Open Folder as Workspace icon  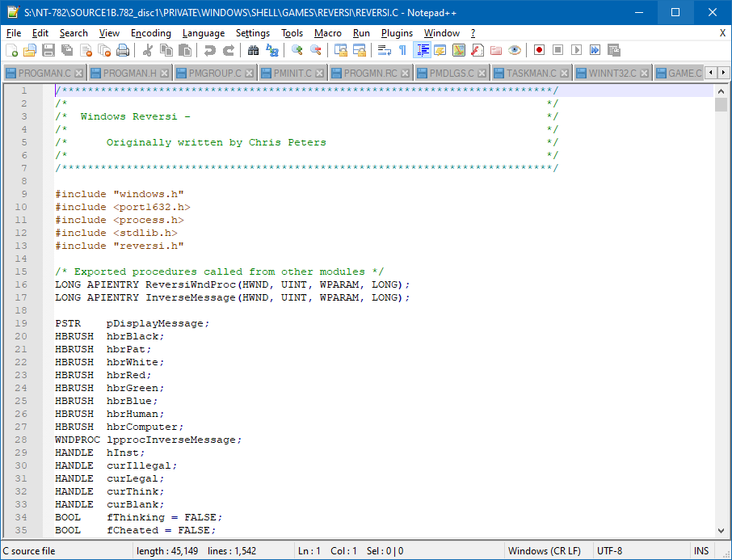point(496,50)
